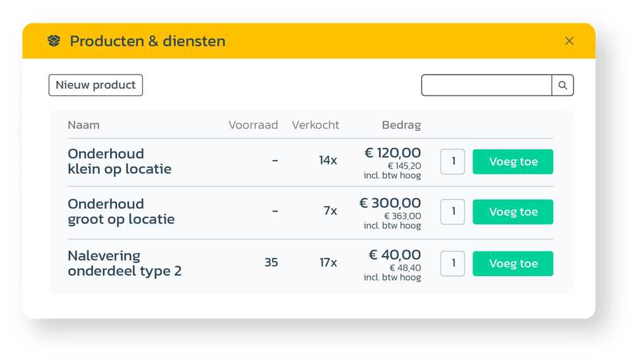Open the Nieuw product form

tap(95, 85)
